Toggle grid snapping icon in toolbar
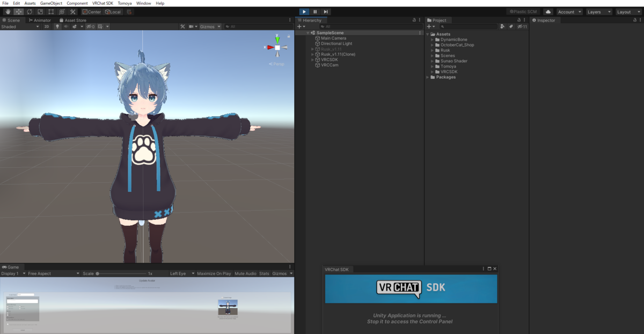This screenshot has height=334, width=644. click(x=129, y=12)
